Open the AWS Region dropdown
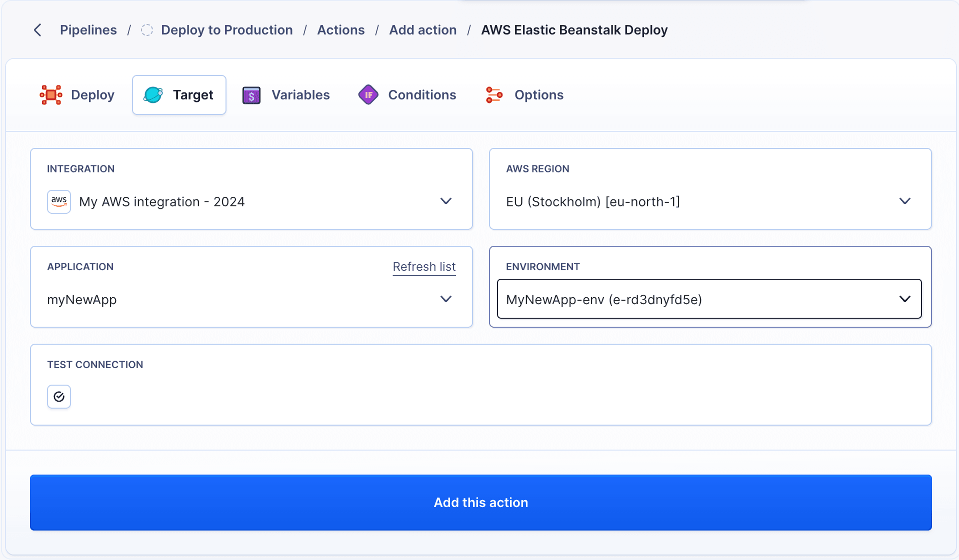Image resolution: width=959 pixels, height=560 pixels. click(904, 201)
